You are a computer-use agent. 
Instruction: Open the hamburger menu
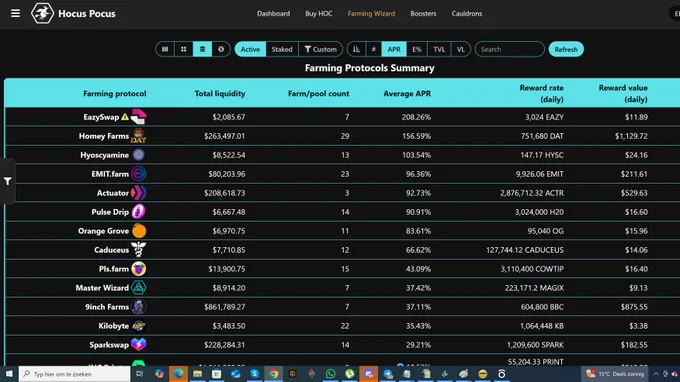[15, 13]
